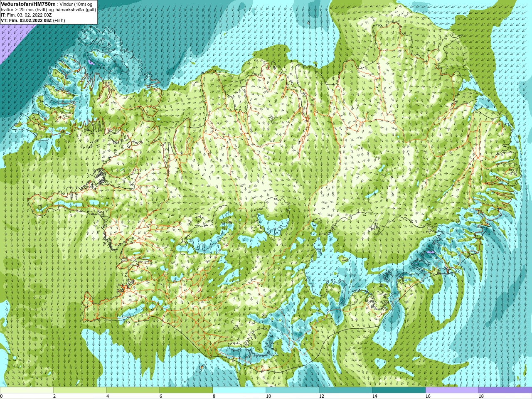532x399 pixels.
Task: Click the legend scale label 0
Action: 1,396
